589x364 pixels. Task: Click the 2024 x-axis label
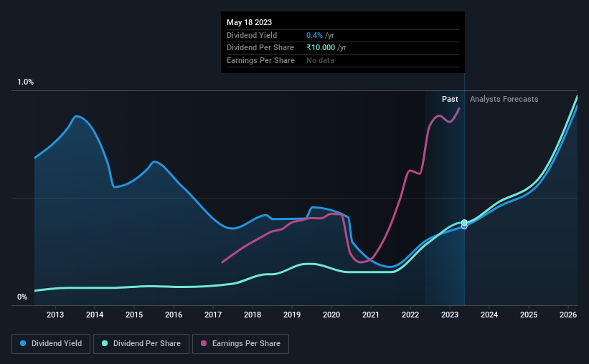(x=489, y=315)
